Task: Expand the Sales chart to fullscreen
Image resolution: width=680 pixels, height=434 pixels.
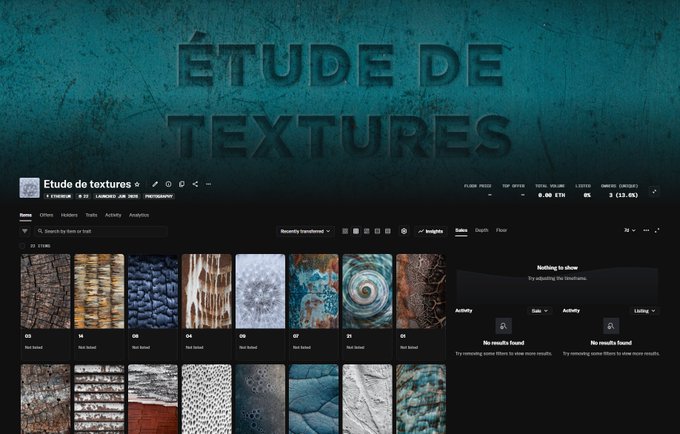Action: 657,230
